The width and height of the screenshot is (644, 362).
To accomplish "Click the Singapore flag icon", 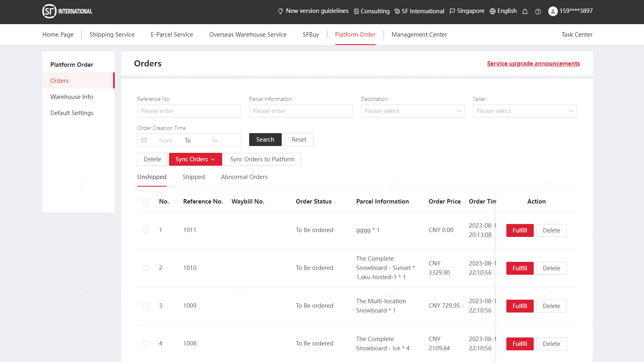I will coord(452,11).
